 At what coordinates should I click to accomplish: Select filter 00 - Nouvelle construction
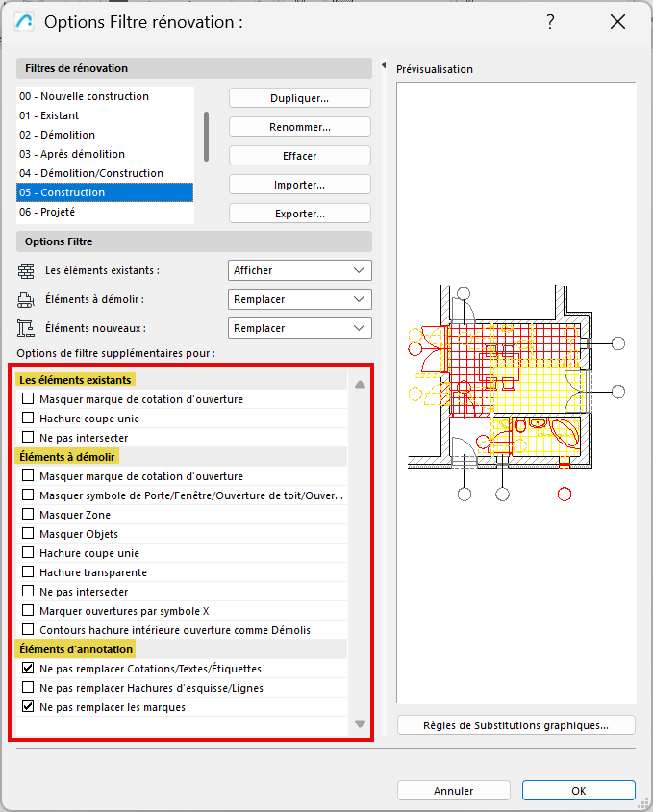(x=105, y=96)
